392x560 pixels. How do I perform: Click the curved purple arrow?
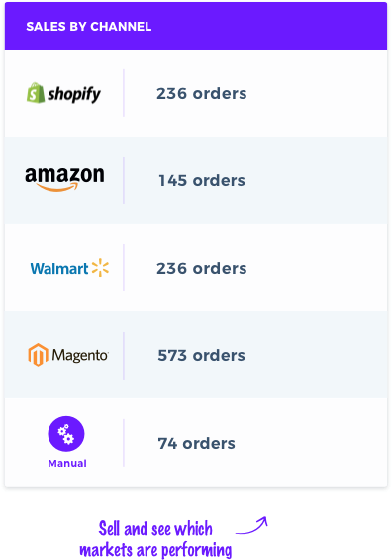coord(251,525)
